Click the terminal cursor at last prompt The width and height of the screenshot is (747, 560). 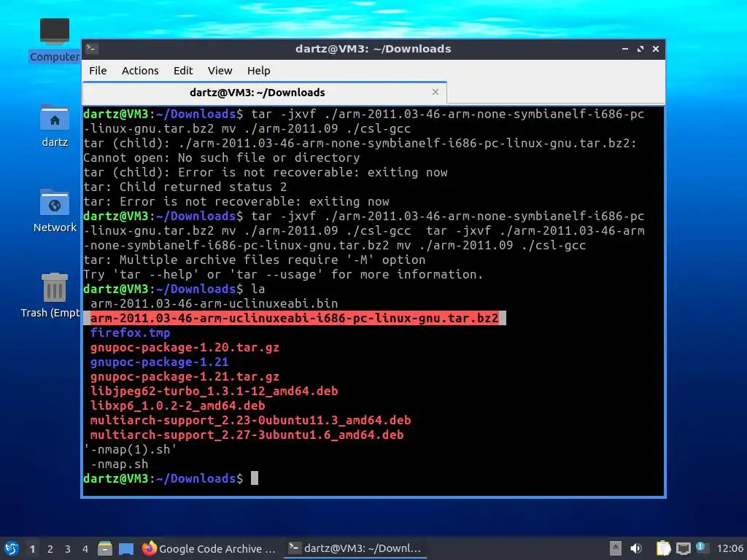pos(255,478)
